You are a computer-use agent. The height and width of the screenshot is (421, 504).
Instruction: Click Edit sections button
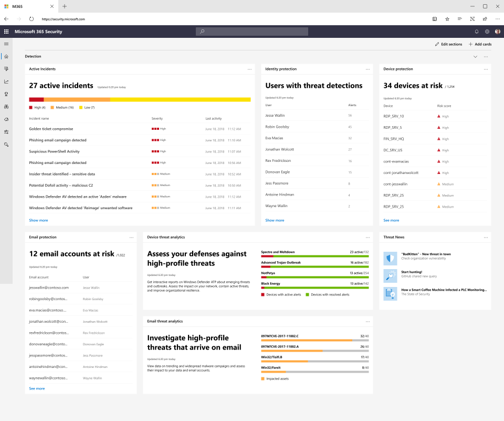point(449,44)
